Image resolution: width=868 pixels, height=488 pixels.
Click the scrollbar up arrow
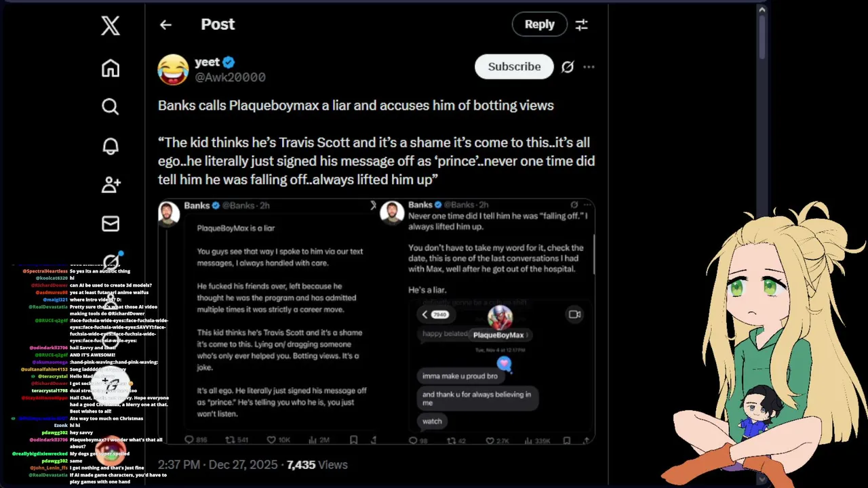tap(762, 9)
